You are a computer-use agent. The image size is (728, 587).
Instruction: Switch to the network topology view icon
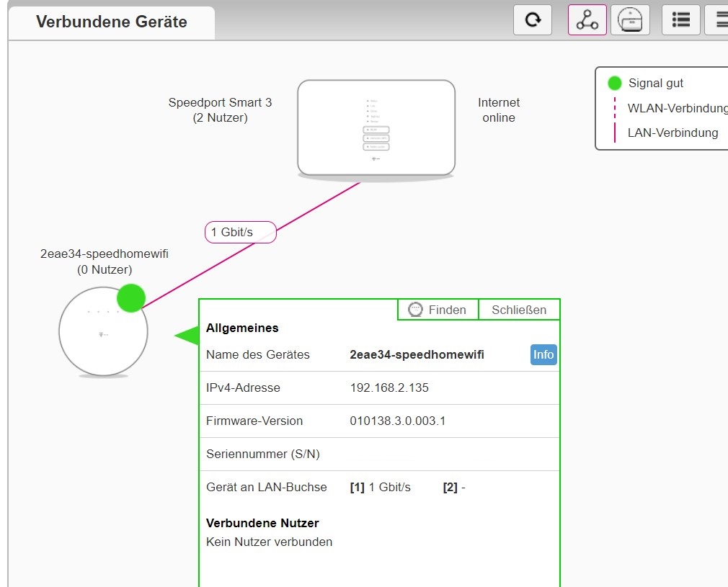(587, 20)
